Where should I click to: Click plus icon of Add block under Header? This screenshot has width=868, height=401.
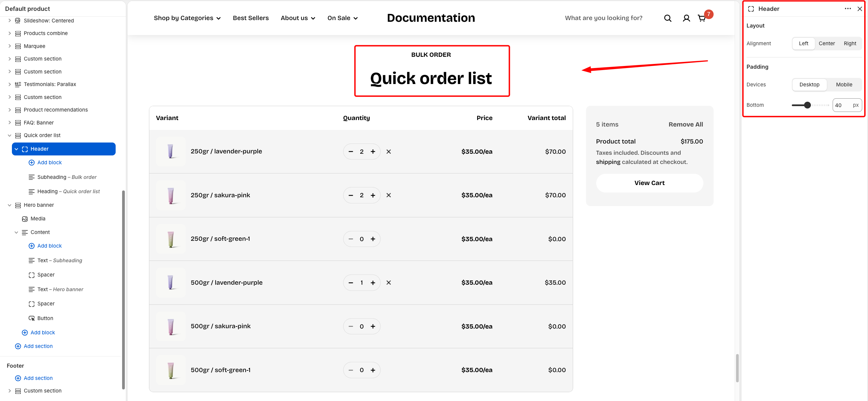(x=32, y=163)
